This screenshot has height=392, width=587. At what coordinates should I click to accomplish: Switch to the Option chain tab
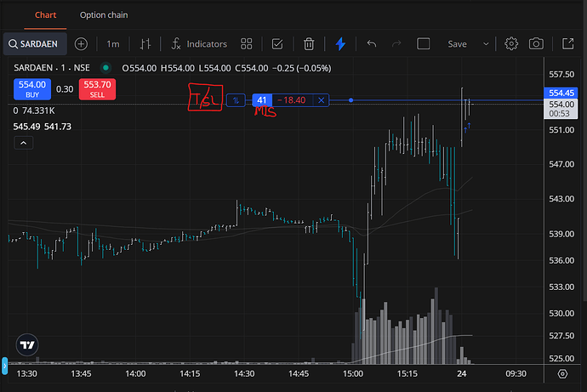(105, 14)
